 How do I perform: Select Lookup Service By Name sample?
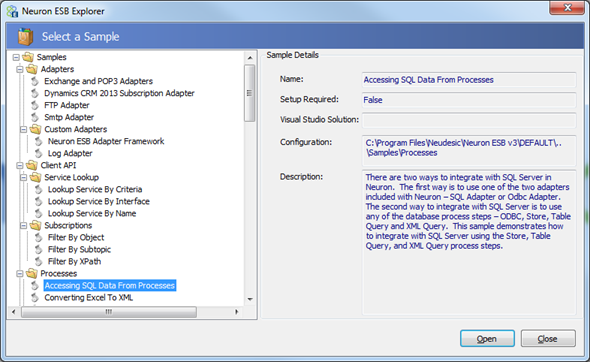click(92, 214)
